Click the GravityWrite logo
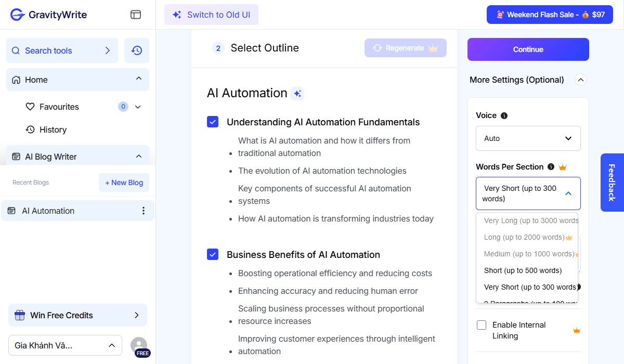This screenshot has height=364, width=624. (49, 15)
